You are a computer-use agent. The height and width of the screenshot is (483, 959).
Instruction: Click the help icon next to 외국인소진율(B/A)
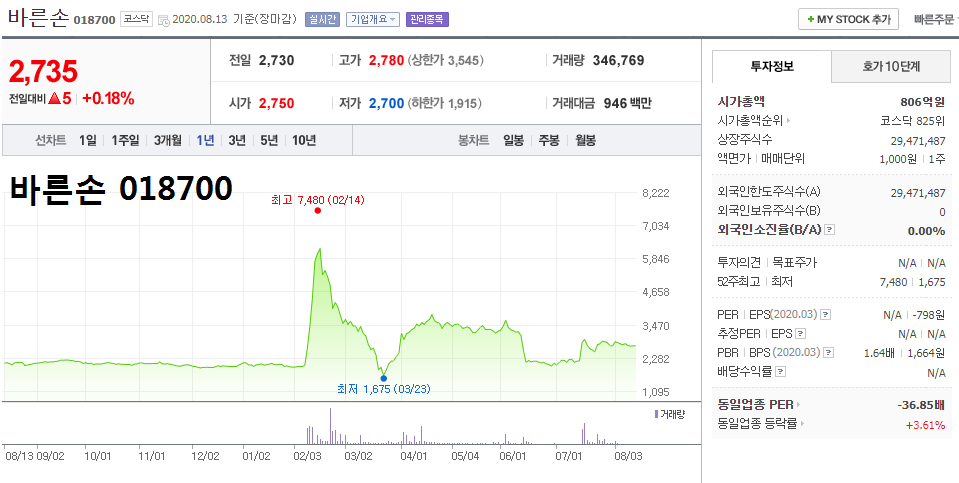pyautogui.click(x=829, y=230)
